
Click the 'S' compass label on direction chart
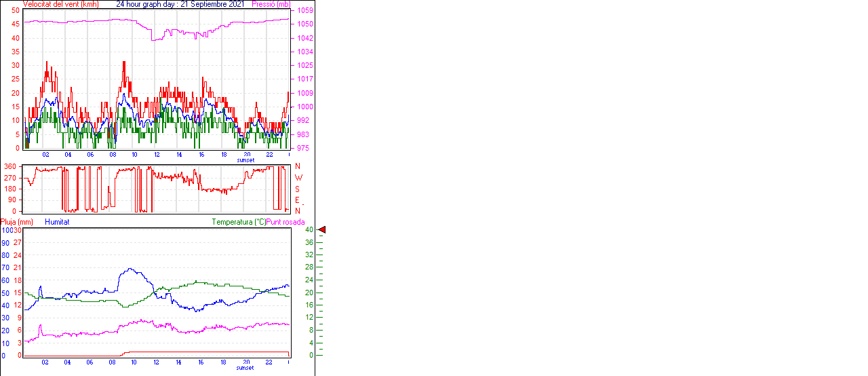click(298, 189)
